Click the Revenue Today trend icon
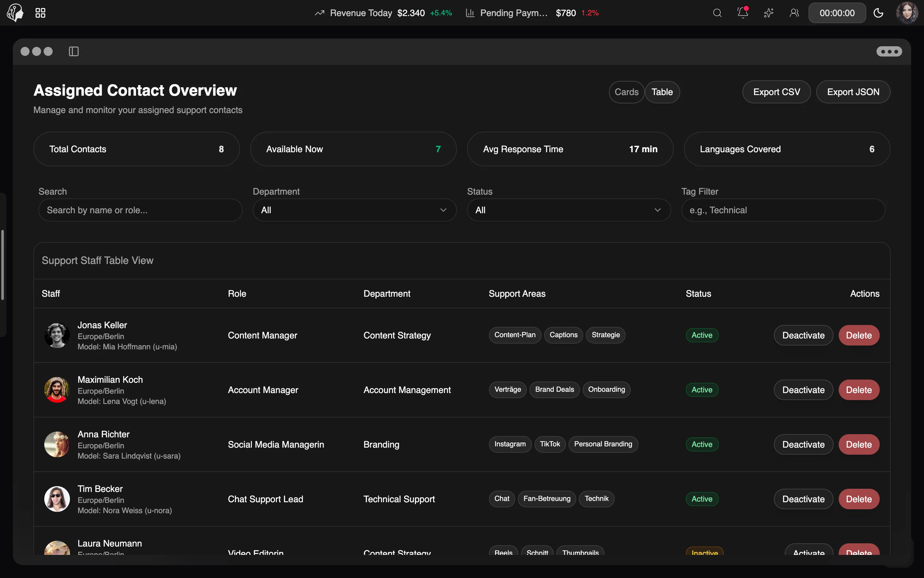Screen dimensions: 924x578 (320, 13)
